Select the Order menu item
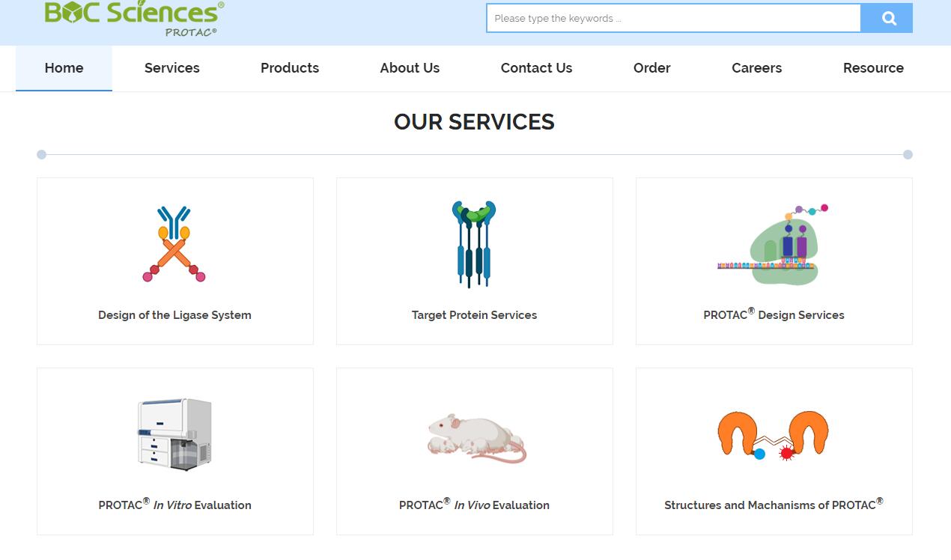This screenshot has height=560, width=951. (x=652, y=68)
